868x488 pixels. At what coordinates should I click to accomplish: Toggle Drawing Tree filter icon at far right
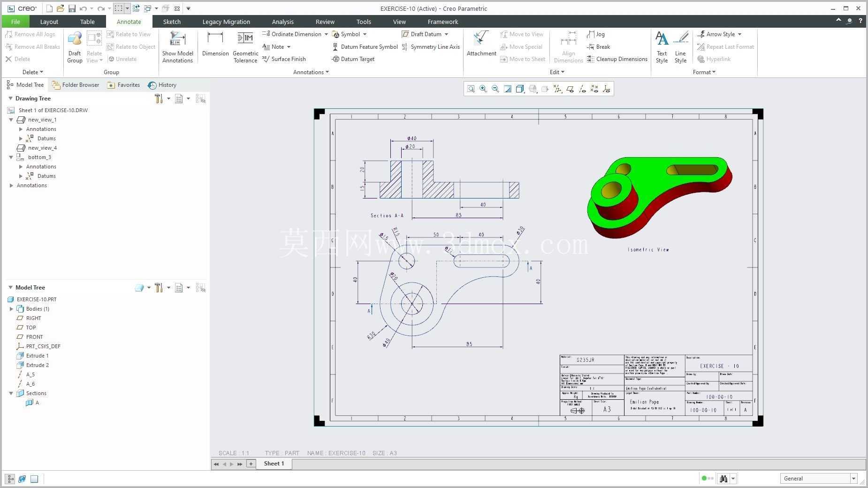coord(200,99)
